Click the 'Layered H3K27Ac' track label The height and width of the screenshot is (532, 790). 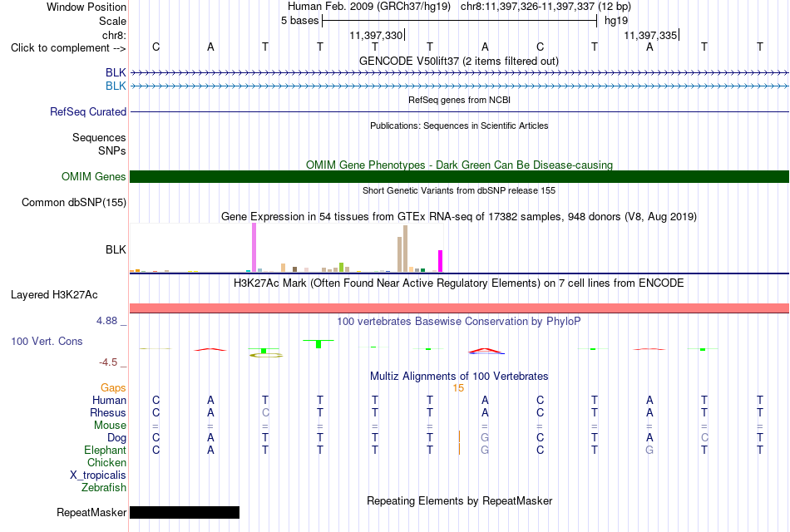click(54, 295)
